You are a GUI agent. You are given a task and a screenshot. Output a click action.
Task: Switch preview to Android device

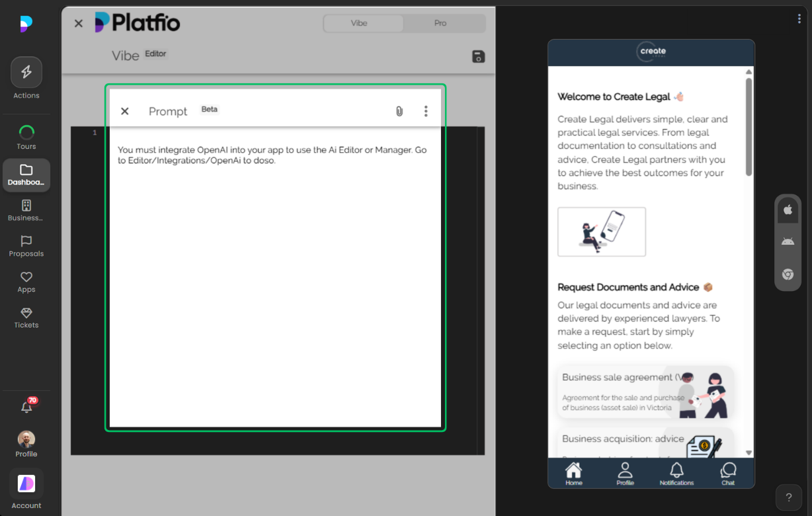point(788,241)
